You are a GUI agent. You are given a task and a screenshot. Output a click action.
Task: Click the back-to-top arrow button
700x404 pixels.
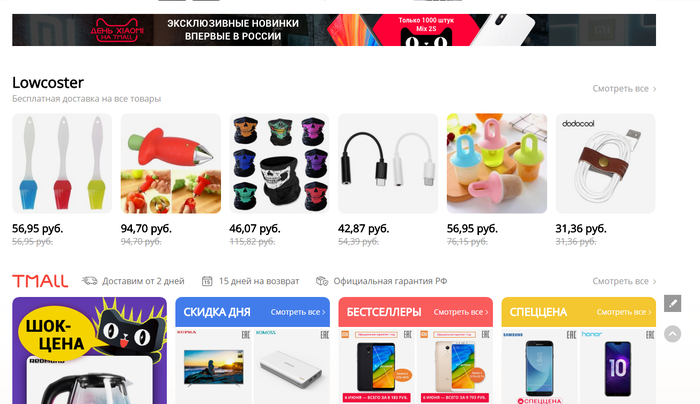[672, 334]
